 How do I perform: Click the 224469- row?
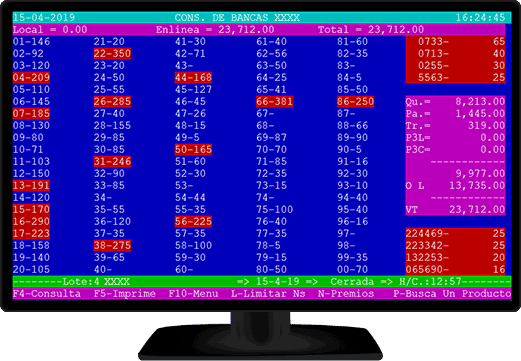coord(455,234)
